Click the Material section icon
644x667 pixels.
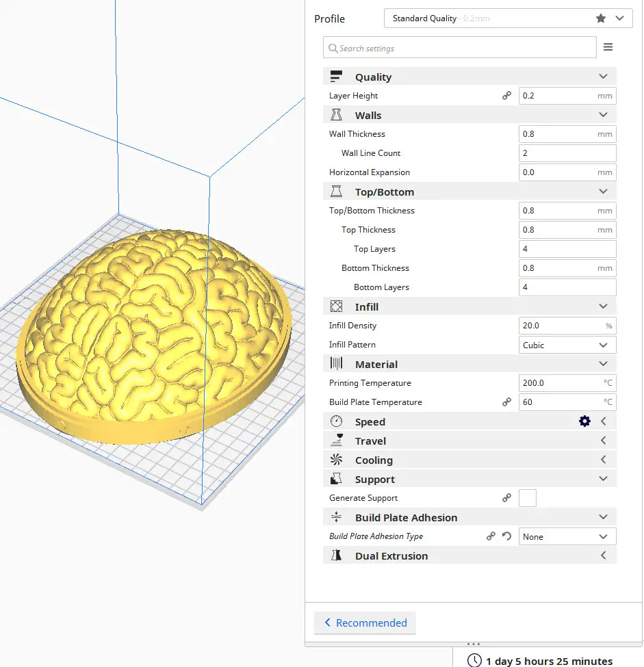point(336,364)
